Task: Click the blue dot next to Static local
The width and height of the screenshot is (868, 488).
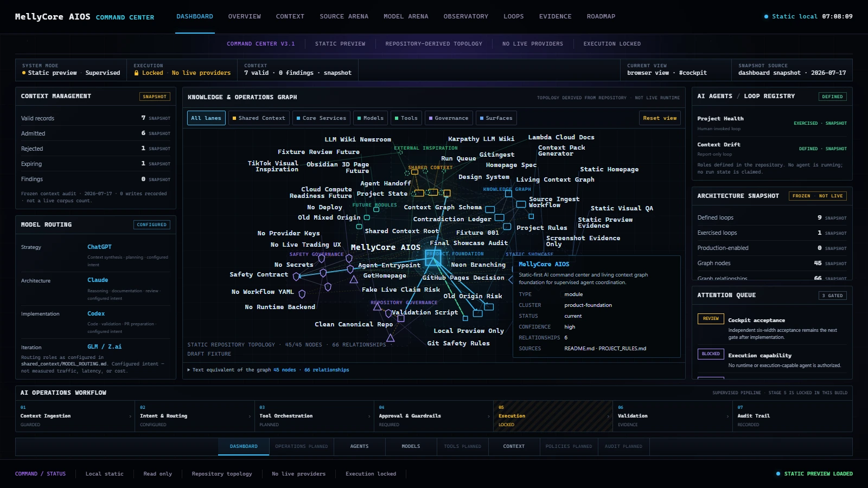Action: [x=766, y=16]
